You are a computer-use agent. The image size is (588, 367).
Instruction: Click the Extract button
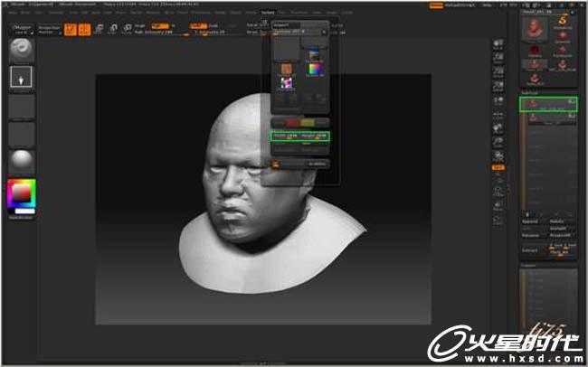[x=529, y=250]
